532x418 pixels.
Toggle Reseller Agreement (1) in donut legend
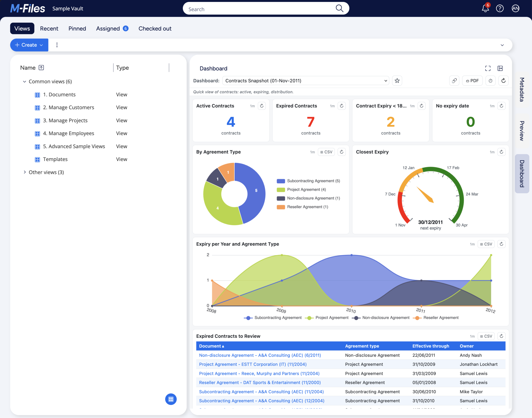pos(302,207)
